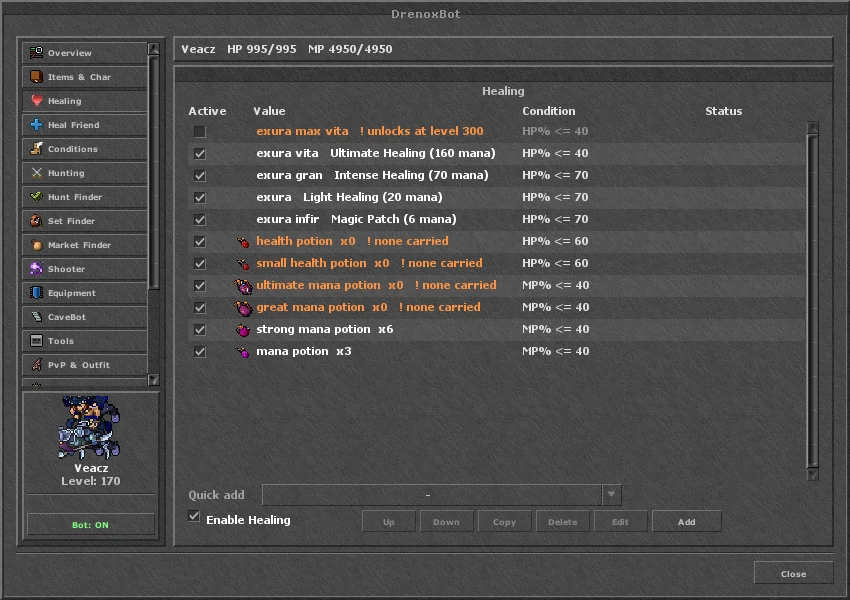
Task: Enable the exura max vita checkbox
Action: (x=199, y=131)
